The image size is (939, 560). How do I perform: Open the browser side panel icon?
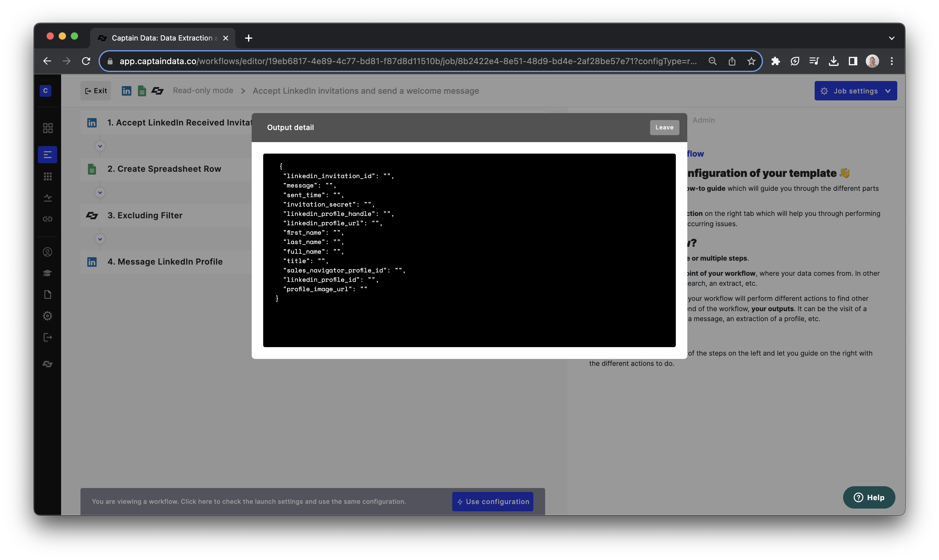point(852,61)
